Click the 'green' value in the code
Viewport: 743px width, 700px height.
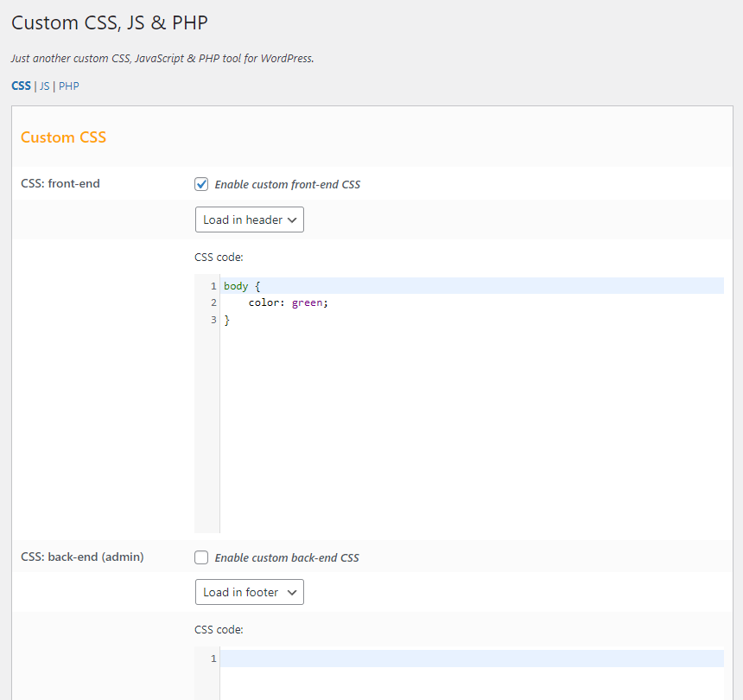pyautogui.click(x=307, y=302)
